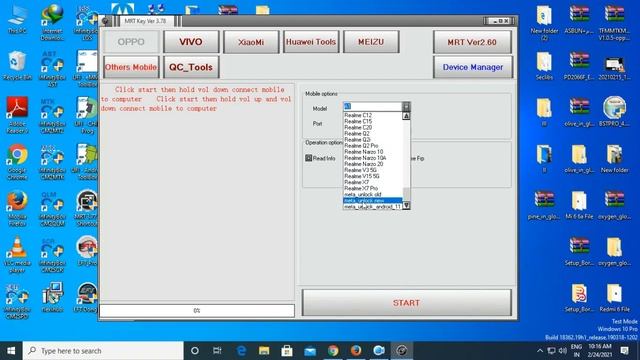Open File Explorer from the taskbar
The height and width of the screenshot is (360, 640).
click(264, 351)
